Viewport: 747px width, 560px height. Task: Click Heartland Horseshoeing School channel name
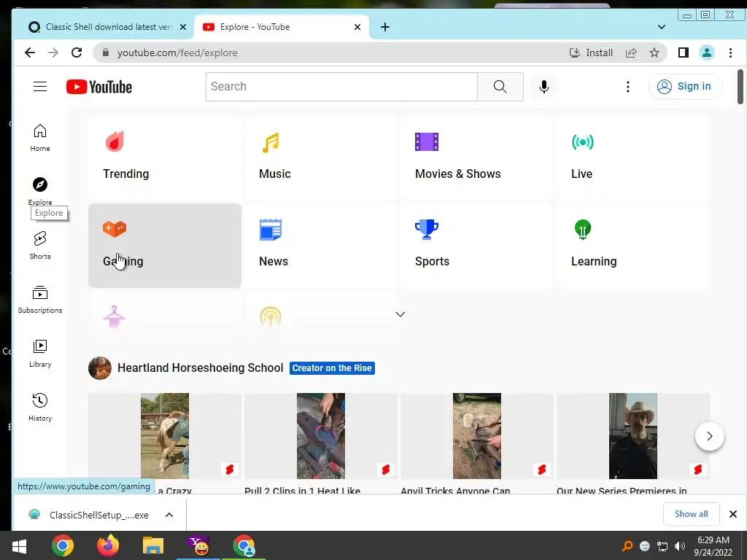click(200, 368)
